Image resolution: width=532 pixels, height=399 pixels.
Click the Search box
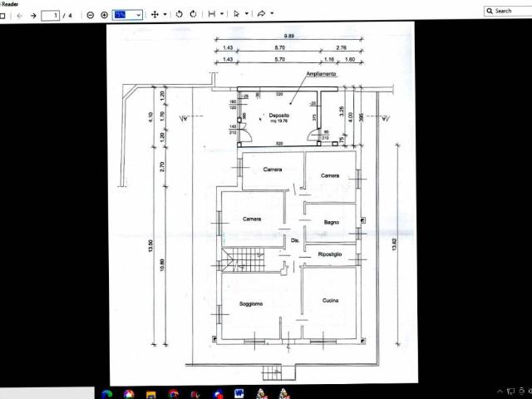coord(509,11)
